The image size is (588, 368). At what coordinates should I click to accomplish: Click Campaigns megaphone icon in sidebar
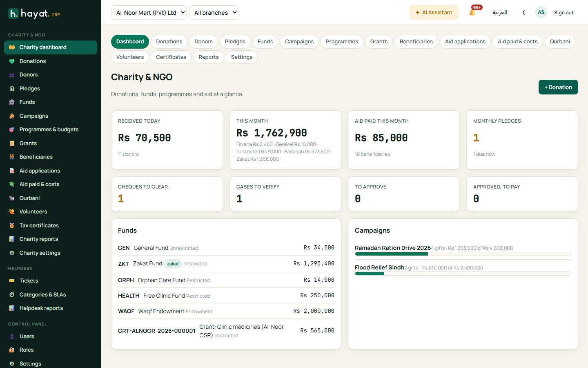click(x=12, y=116)
